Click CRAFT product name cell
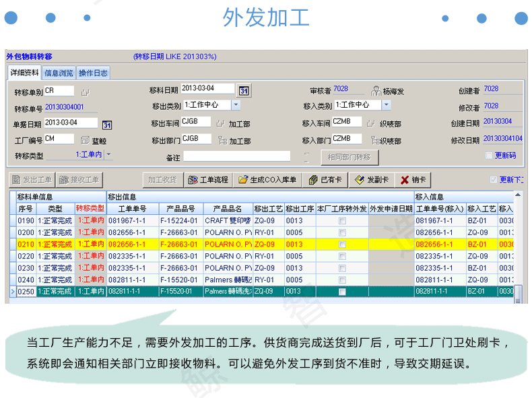 (228, 221)
